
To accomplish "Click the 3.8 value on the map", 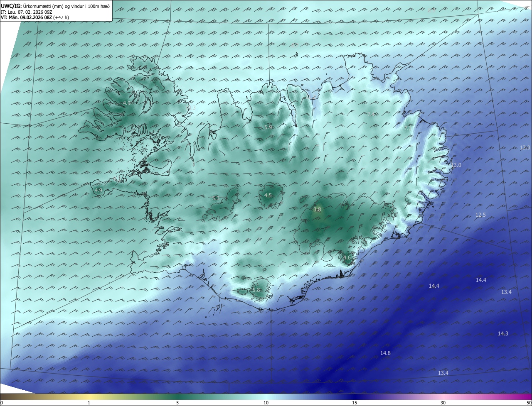I will 317,210.
